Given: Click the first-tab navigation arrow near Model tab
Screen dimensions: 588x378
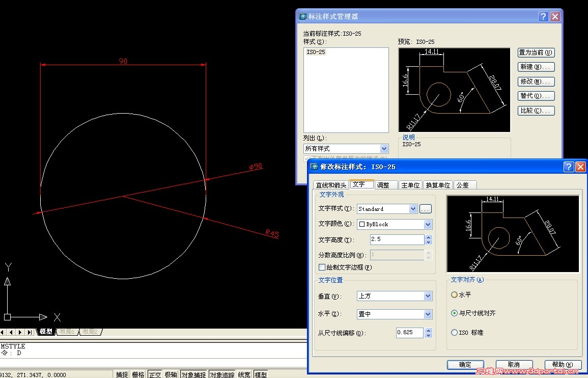Looking at the screenshot, I should (x=4, y=331).
